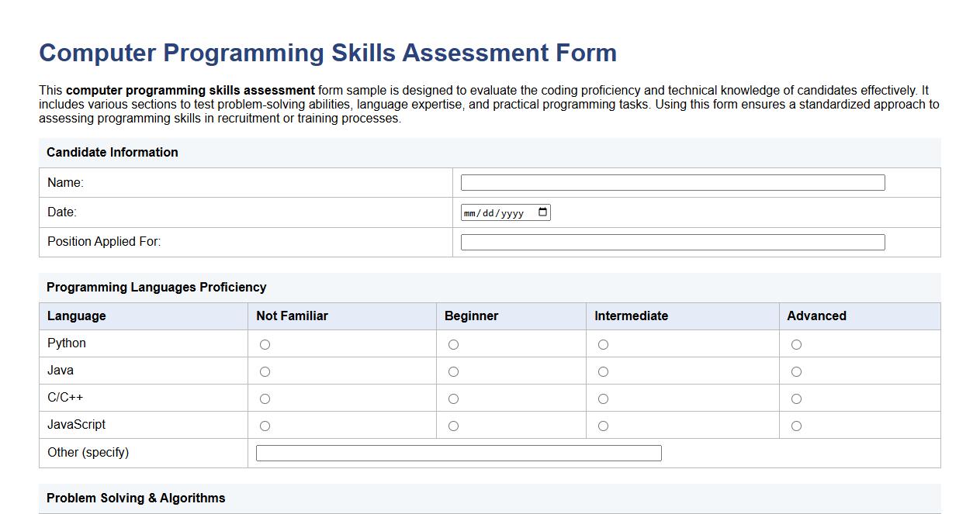
Task: Mark Java proficiency as Intermediate
Action: tap(603, 371)
